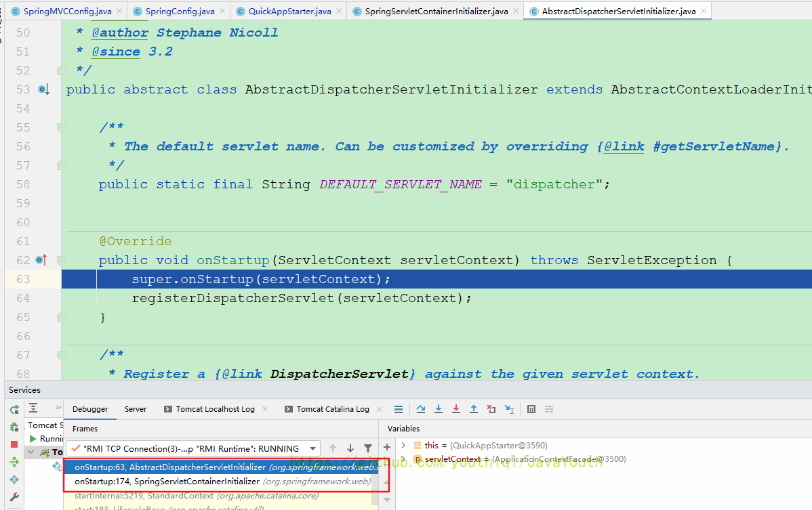
Task: Expand the servletContext variable node
Action: click(x=403, y=459)
